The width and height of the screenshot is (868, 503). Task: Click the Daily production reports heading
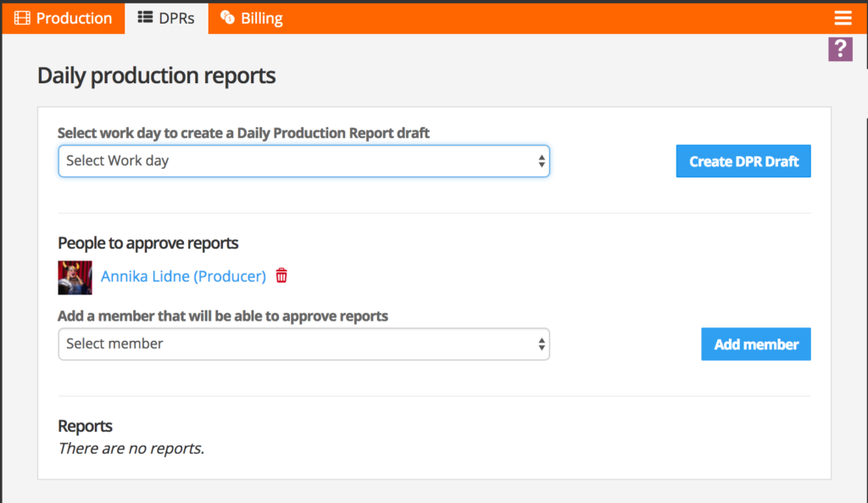point(156,75)
